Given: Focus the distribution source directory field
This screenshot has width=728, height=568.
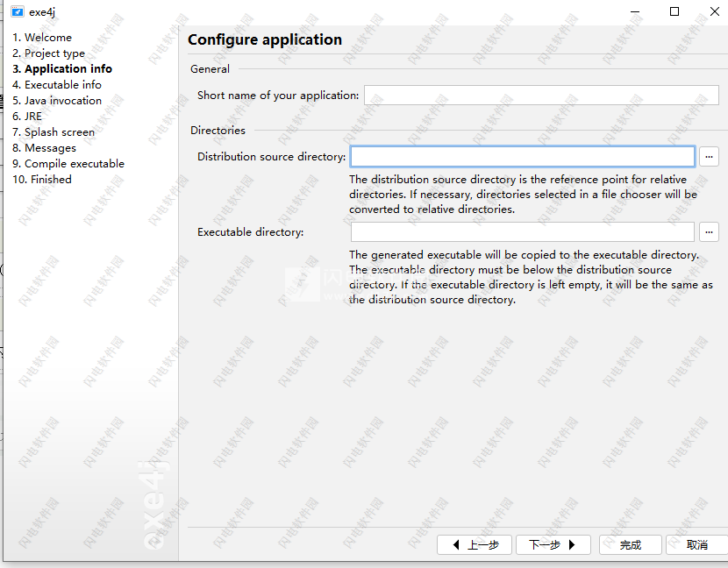Looking at the screenshot, I should pyautogui.click(x=523, y=157).
